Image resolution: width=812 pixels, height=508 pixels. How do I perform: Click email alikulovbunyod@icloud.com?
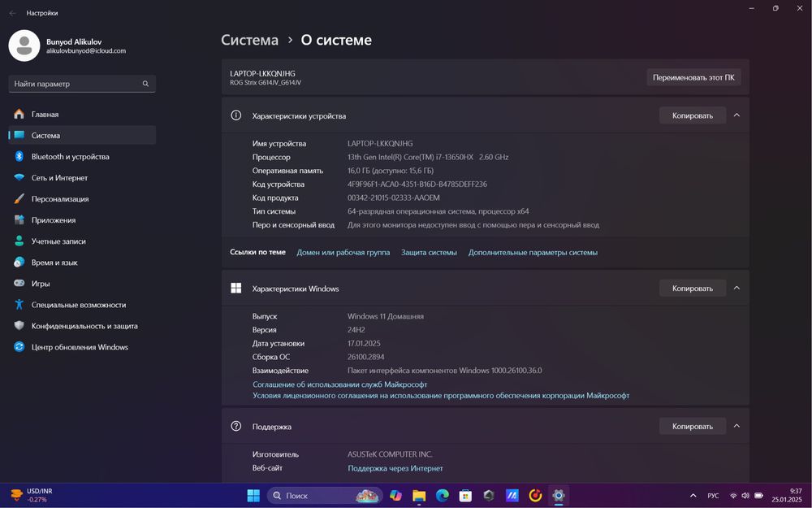coord(86,50)
